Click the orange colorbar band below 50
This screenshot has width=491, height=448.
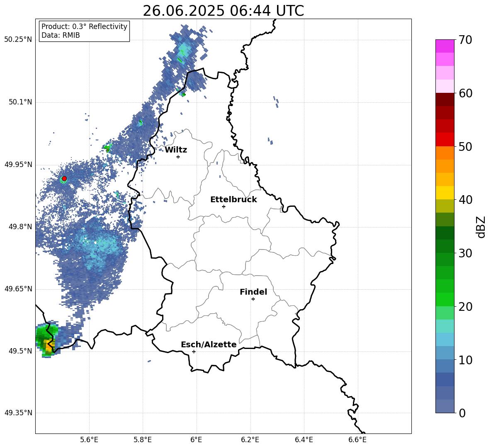(x=445, y=153)
